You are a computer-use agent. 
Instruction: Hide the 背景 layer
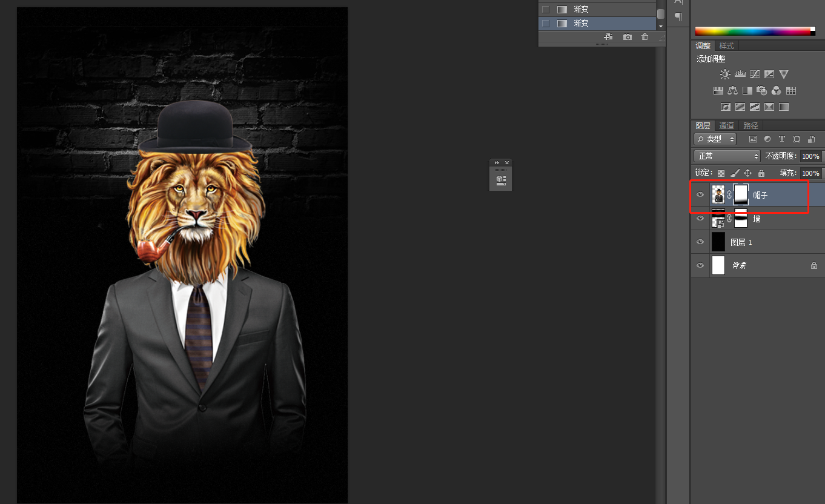pos(700,265)
